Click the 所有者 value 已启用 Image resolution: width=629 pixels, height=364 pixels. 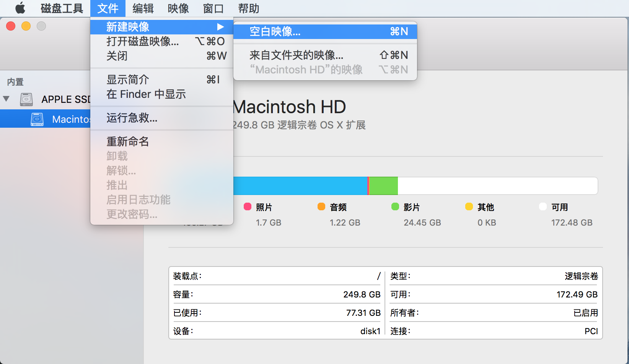point(585,313)
